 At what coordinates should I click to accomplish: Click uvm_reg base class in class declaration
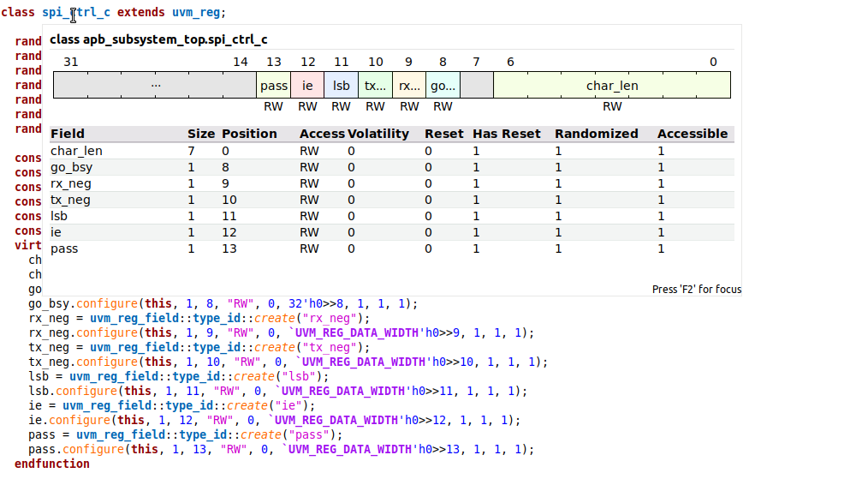pos(197,13)
